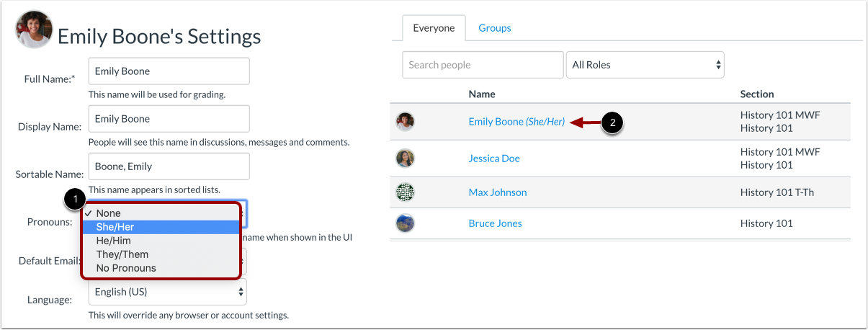This screenshot has width=868, height=330.
Task: Open Max Johnson's profile link
Action: [x=498, y=192]
